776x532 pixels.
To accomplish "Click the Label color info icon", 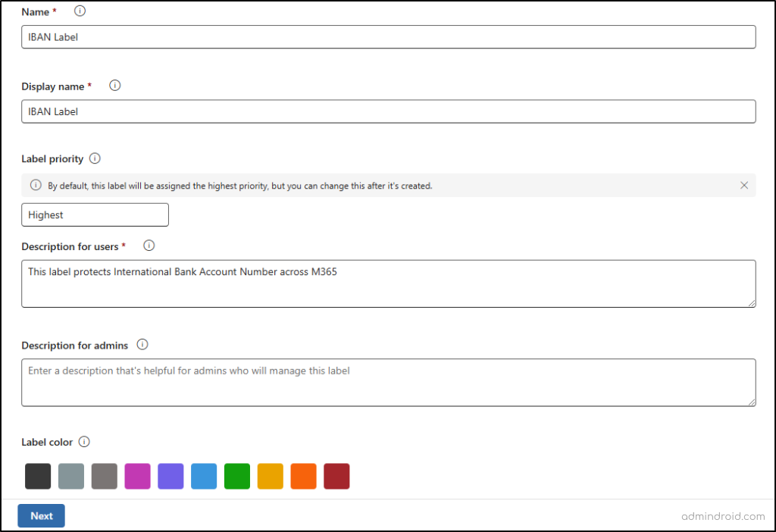I will pos(84,442).
